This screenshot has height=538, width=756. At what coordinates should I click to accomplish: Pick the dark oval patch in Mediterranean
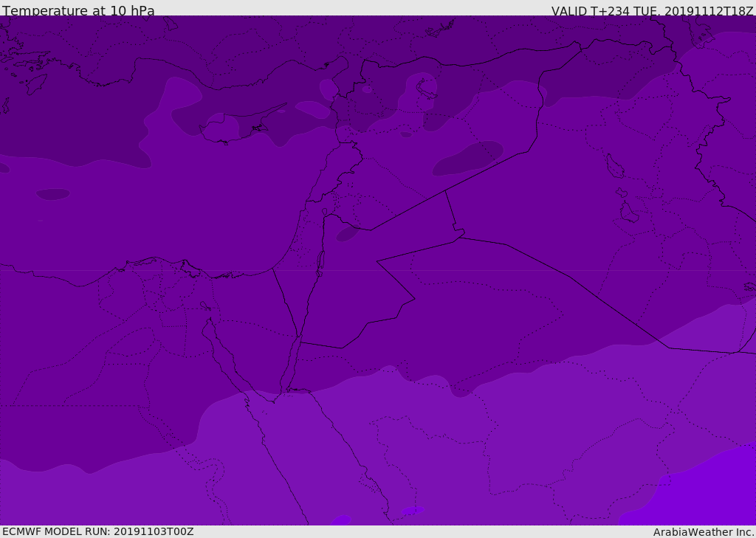53,194
